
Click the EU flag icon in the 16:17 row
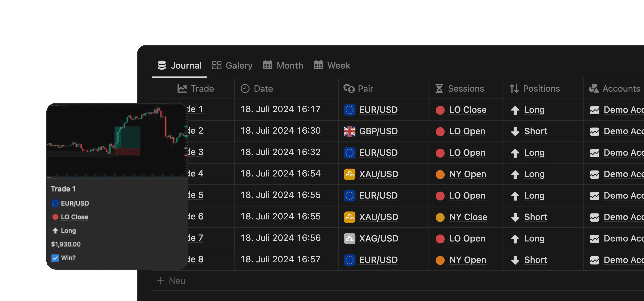349,110
